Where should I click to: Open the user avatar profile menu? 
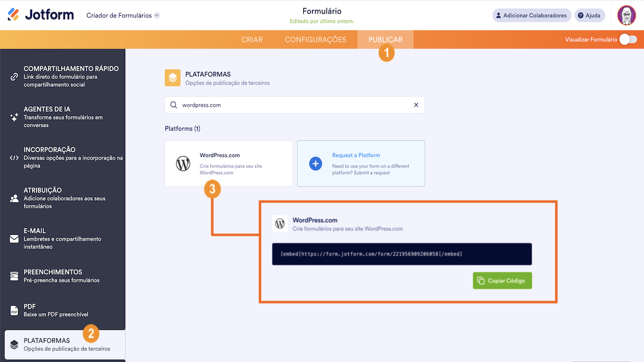point(626,15)
